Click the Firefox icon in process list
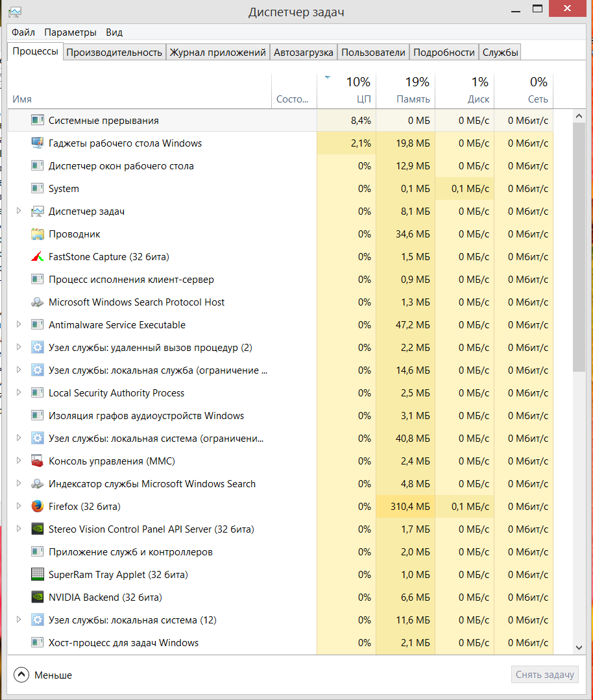The height and width of the screenshot is (700, 593). tap(37, 507)
